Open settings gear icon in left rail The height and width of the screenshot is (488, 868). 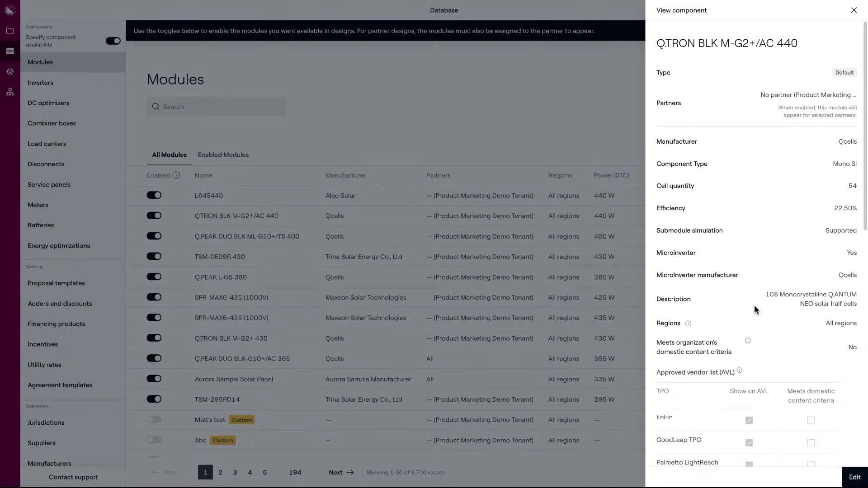[x=10, y=71]
